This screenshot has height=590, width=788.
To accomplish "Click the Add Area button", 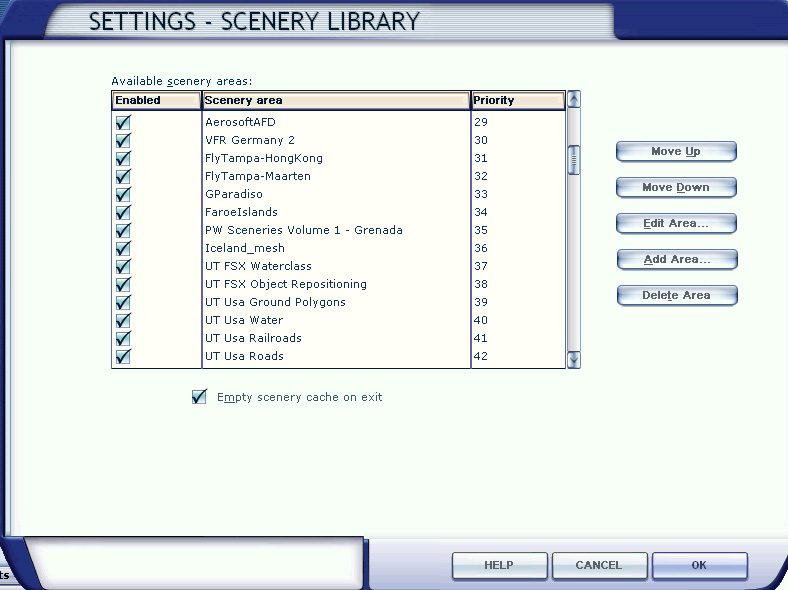I will [676, 259].
